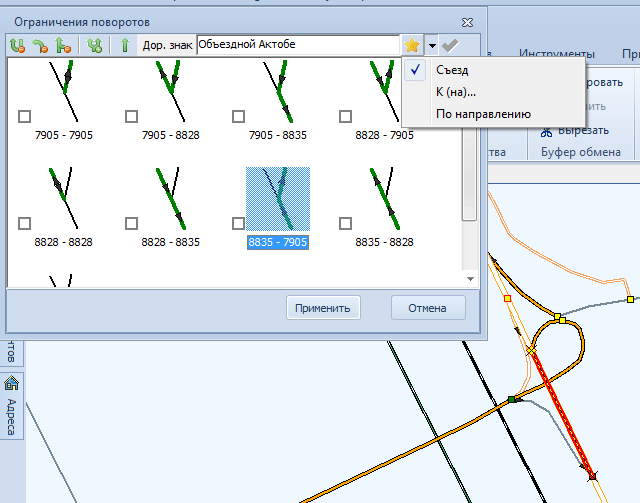Enable the 8828 - 8835 turn checkbox
Image resolution: width=640 pixels, height=503 pixels.
[x=132, y=223]
